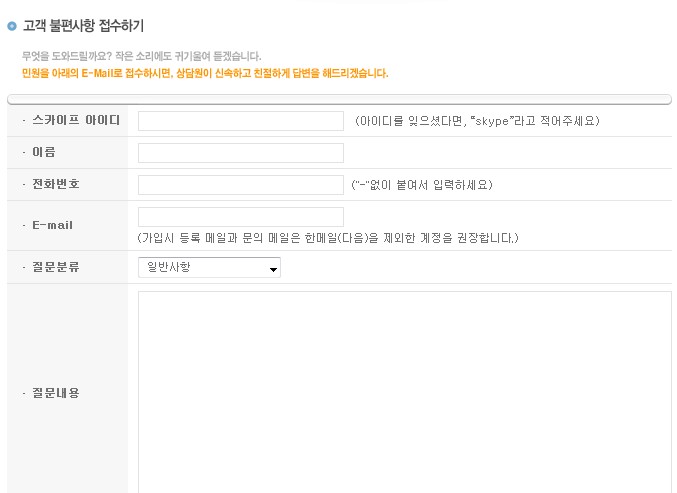The image size is (677, 493).
Task: Focus the 이름 text field
Action: click(x=240, y=153)
